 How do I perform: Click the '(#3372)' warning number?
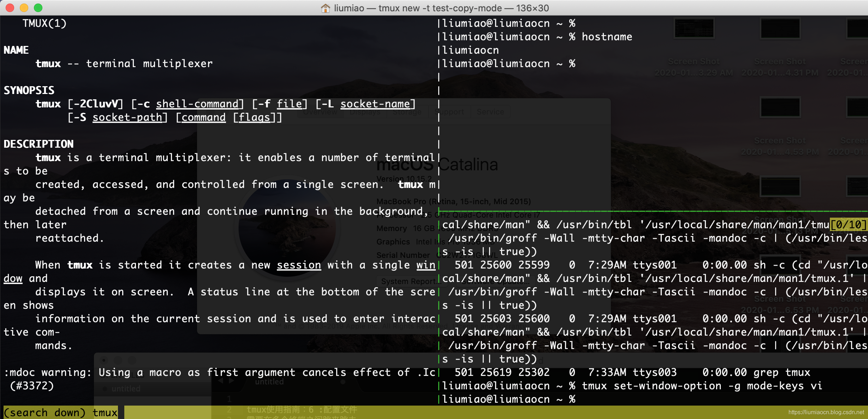(32, 386)
